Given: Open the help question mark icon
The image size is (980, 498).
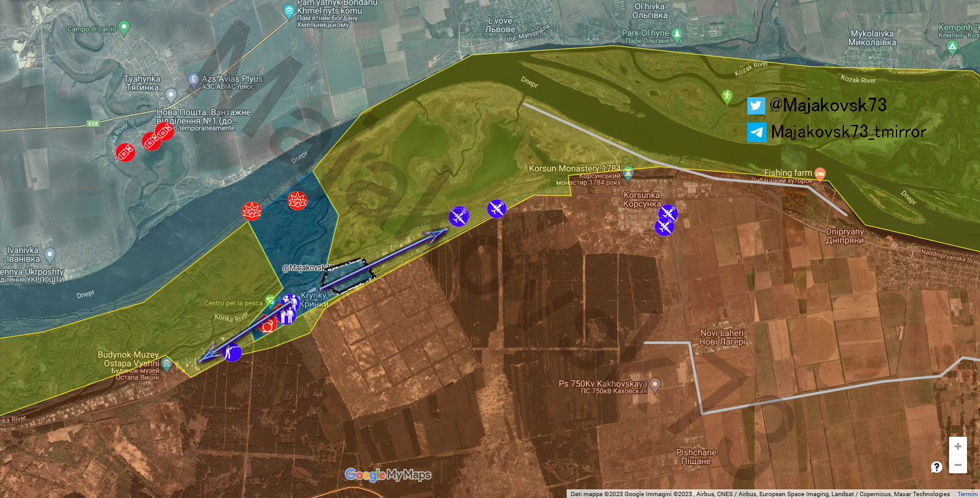Looking at the screenshot, I should pos(937,467).
